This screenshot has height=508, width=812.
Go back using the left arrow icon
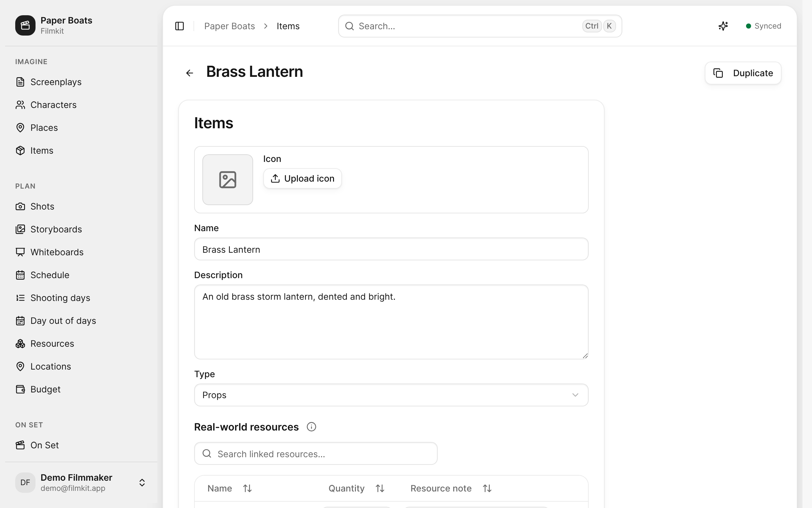(190, 73)
